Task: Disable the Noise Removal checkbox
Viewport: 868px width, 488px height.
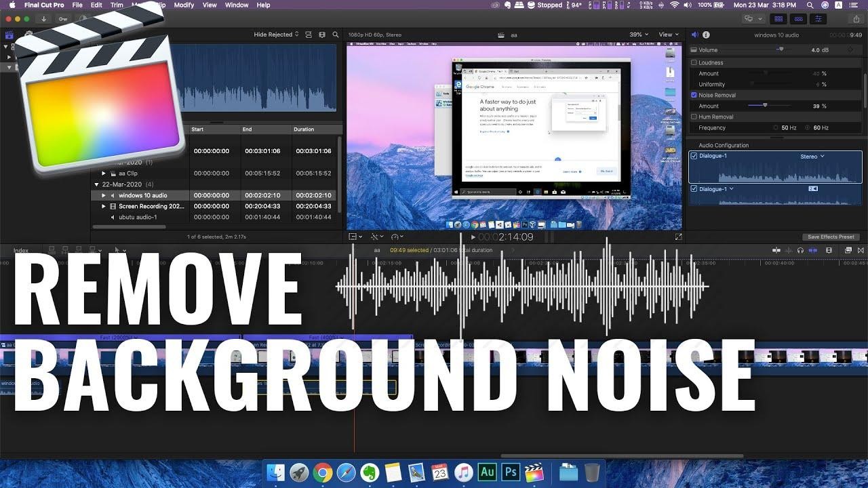Action: click(694, 95)
